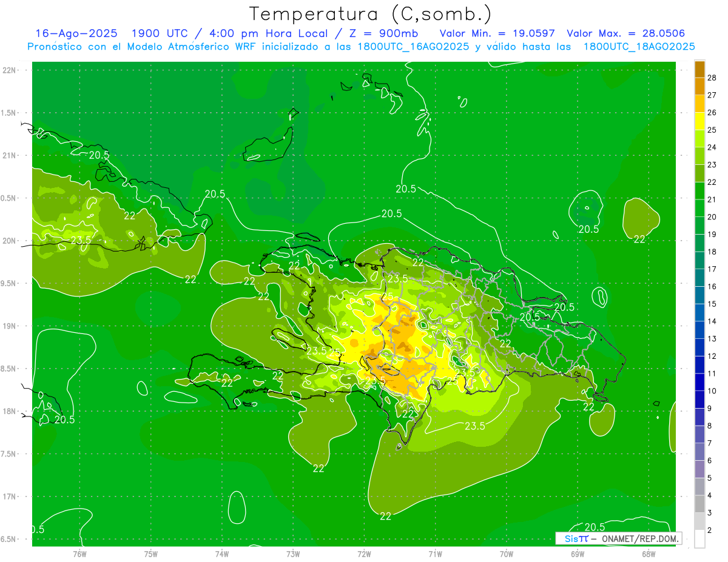
Task: Pick legend color band between 23 and 24
Action: coord(699,156)
